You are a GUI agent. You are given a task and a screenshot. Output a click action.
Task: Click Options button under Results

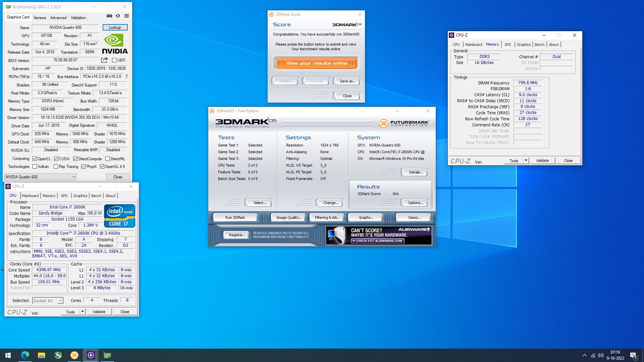point(415,203)
